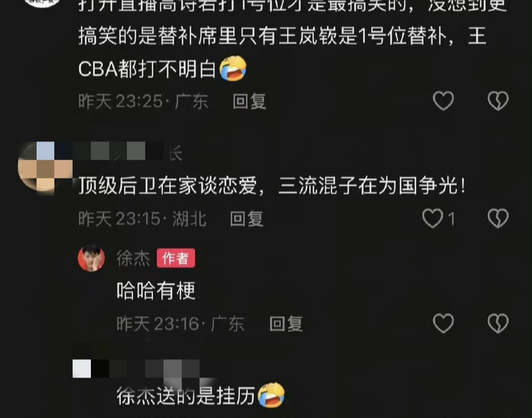The width and height of the screenshot is (532, 418).
Task: Tap the red 作者 author badge
Action: point(176,258)
